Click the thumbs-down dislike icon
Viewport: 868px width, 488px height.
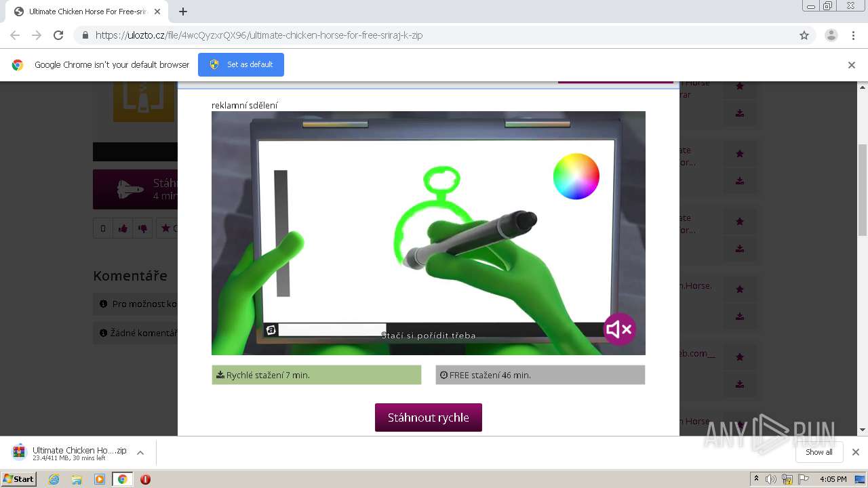click(x=142, y=228)
